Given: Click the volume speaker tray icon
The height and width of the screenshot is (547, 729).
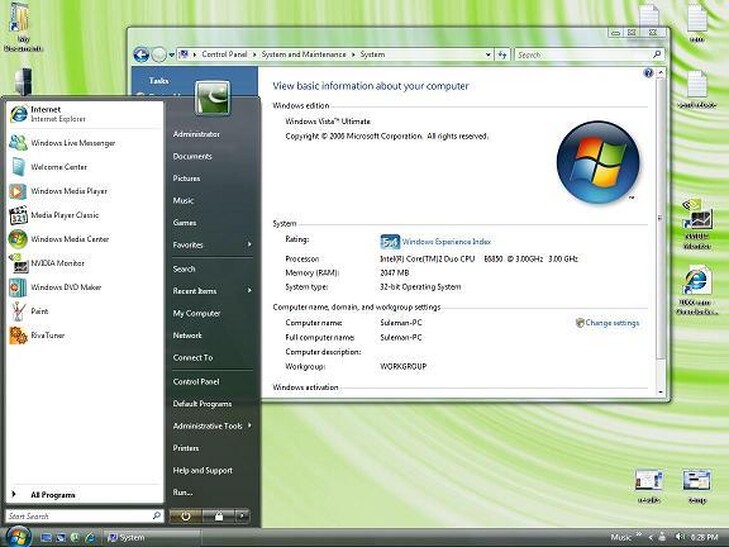Looking at the screenshot, I should 679,537.
